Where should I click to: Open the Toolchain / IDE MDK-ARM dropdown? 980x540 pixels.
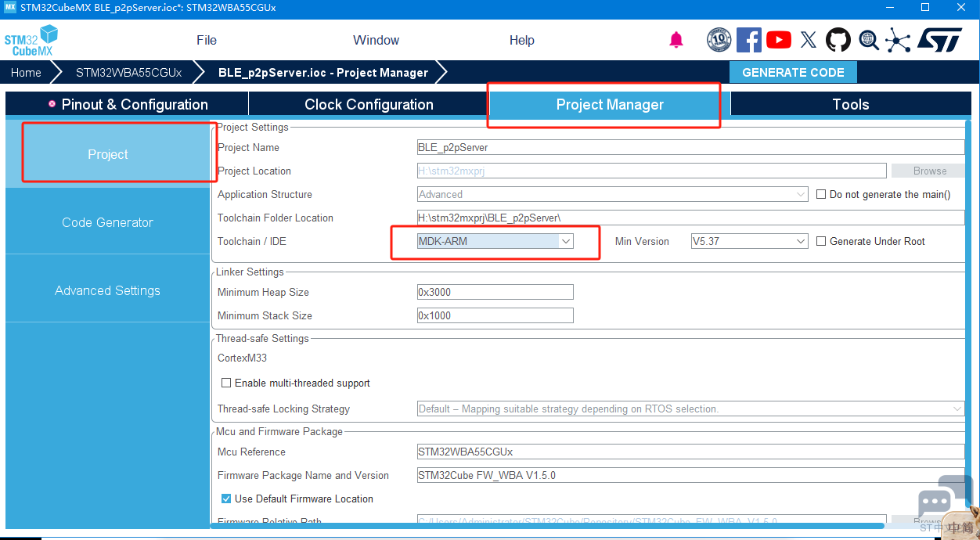[495, 241]
